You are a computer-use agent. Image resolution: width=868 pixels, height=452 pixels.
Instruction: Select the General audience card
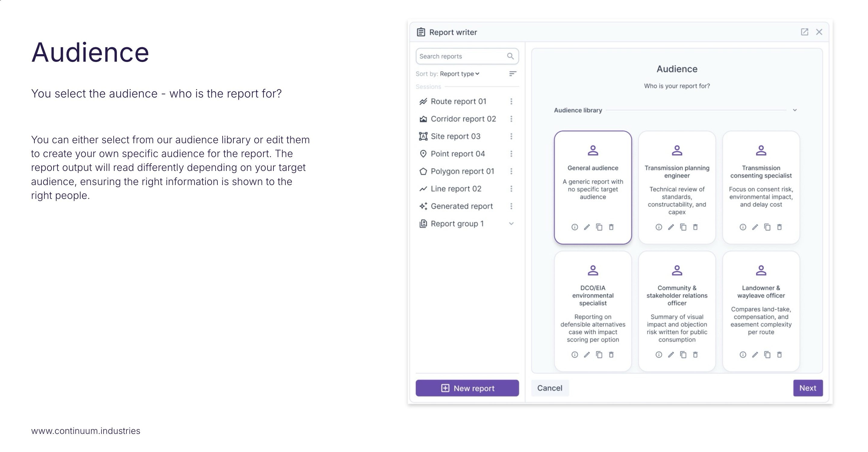pyautogui.click(x=593, y=187)
